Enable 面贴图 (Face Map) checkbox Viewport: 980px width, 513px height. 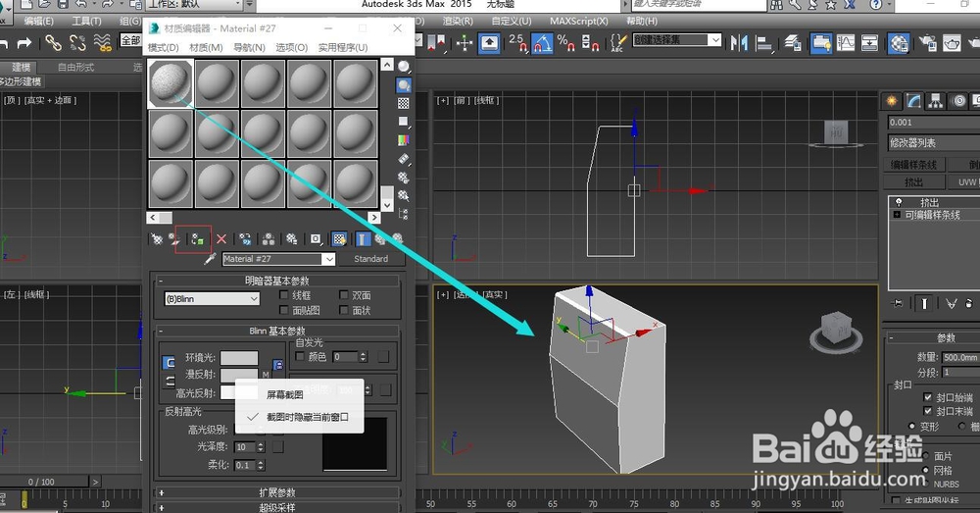[284, 310]
